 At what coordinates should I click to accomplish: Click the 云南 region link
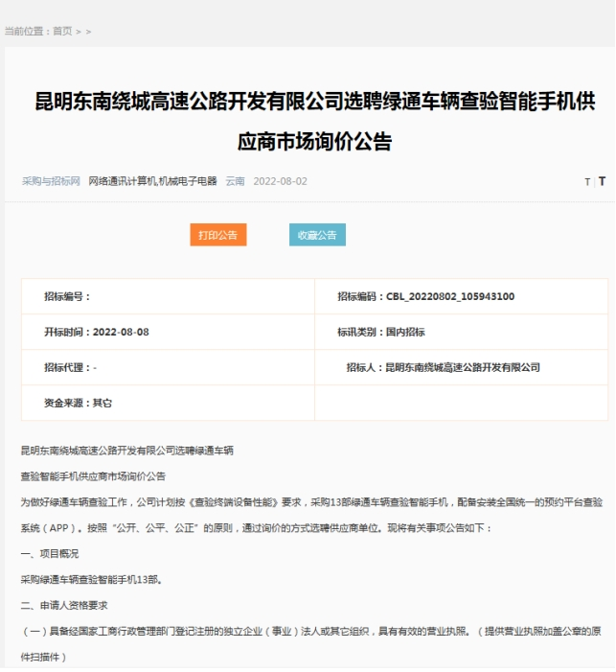tap(235, 181)
